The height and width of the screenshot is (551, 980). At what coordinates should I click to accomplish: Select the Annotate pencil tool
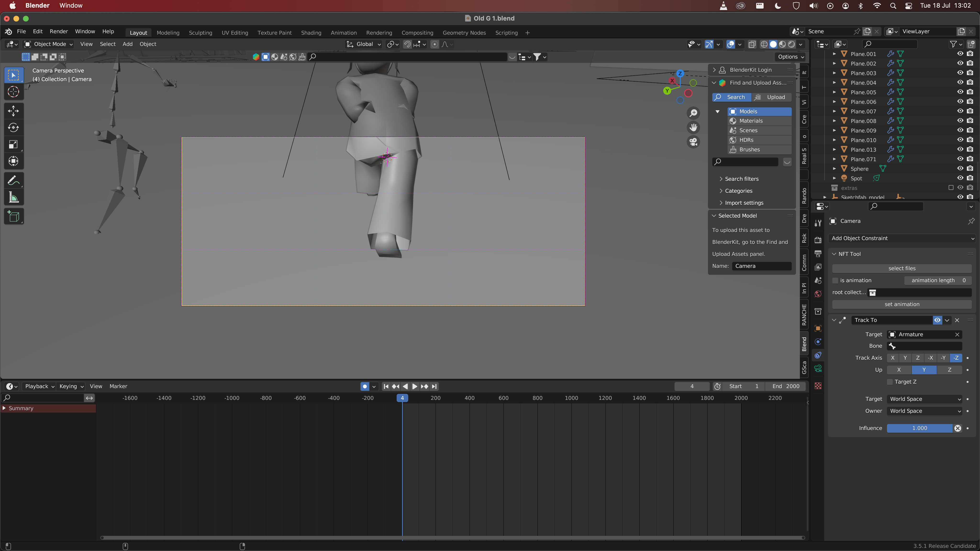[x=13, y=180]
